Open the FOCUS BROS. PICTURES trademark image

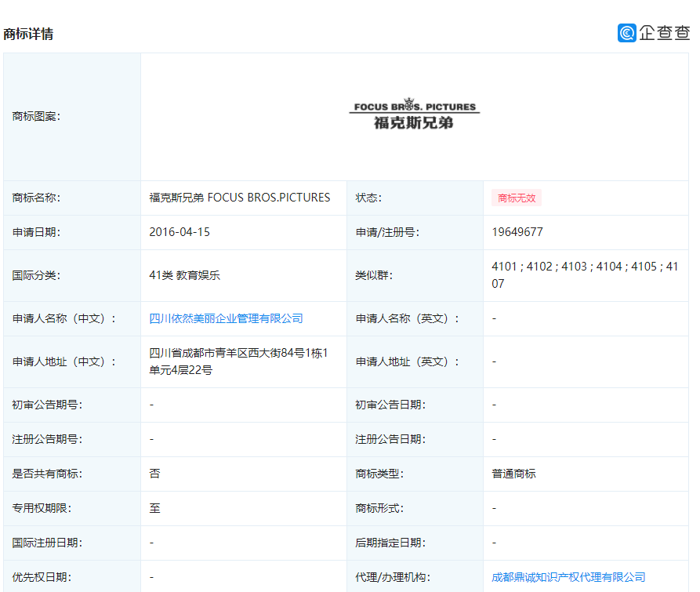point(415,114)
